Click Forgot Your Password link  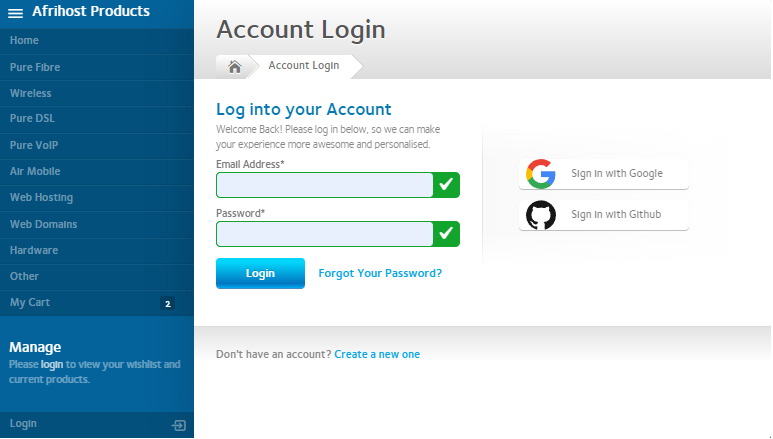[x=380, y=273]
